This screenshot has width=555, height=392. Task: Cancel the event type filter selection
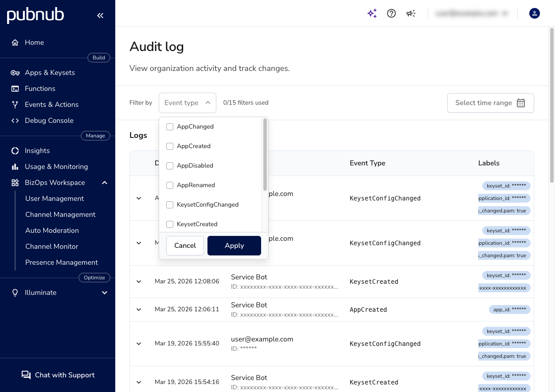(185, 245)
